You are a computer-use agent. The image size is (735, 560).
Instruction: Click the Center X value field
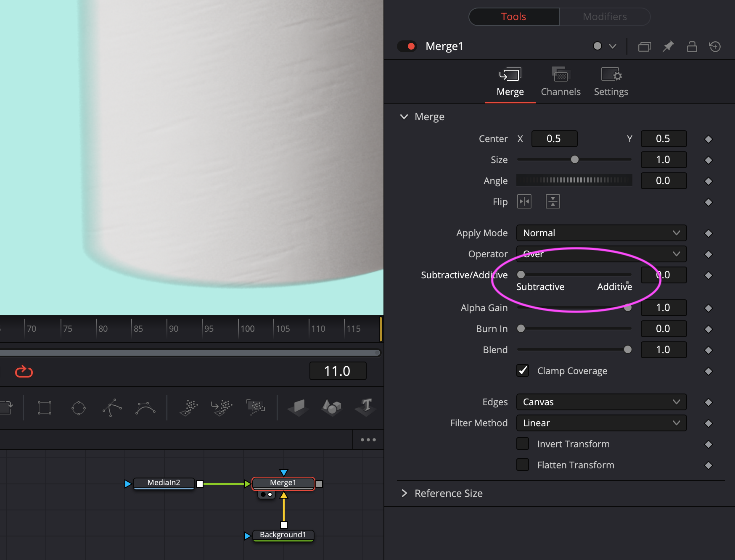[x=554, y=139]
